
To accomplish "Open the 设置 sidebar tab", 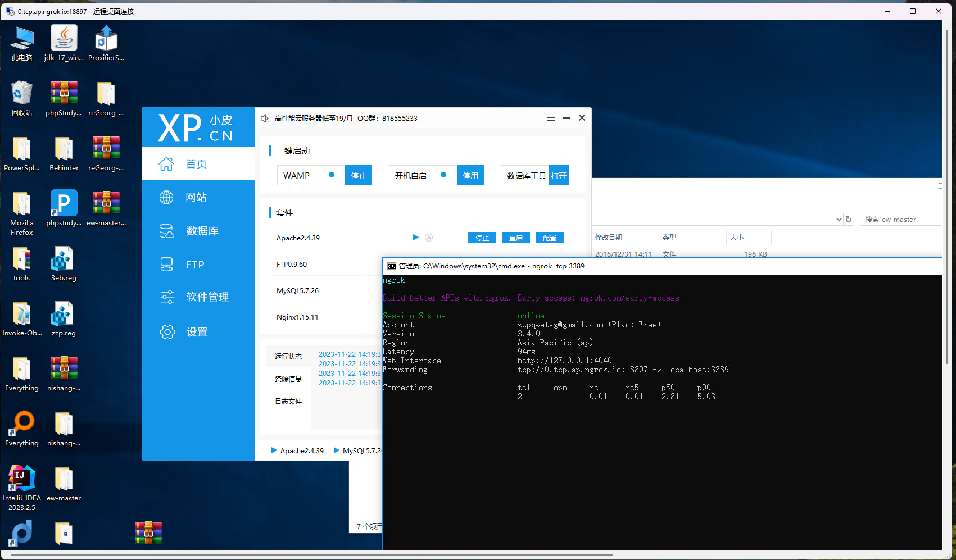I will click(x=198, y=332).
